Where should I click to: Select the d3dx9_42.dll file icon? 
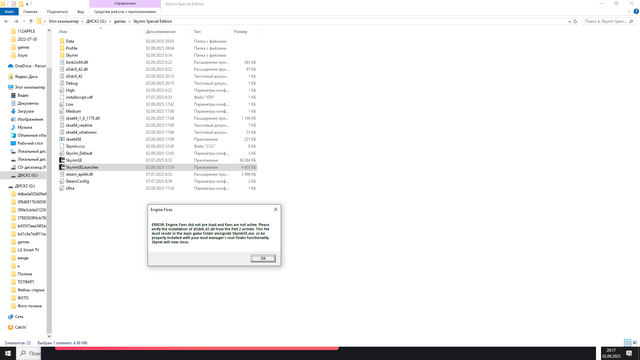pos(62,69)
